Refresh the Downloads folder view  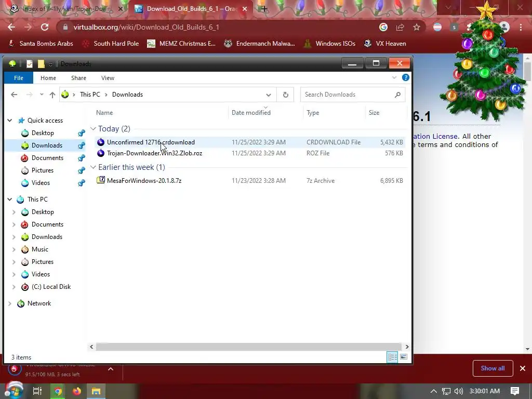tap(286, 95)
